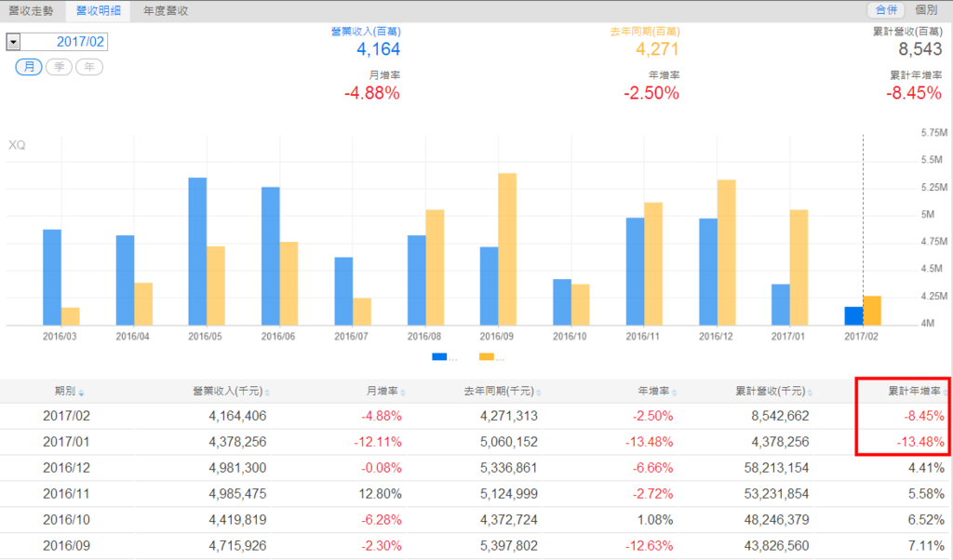
Task: Click cumulative revenue 48,246,379
Action: click(777, 521)
